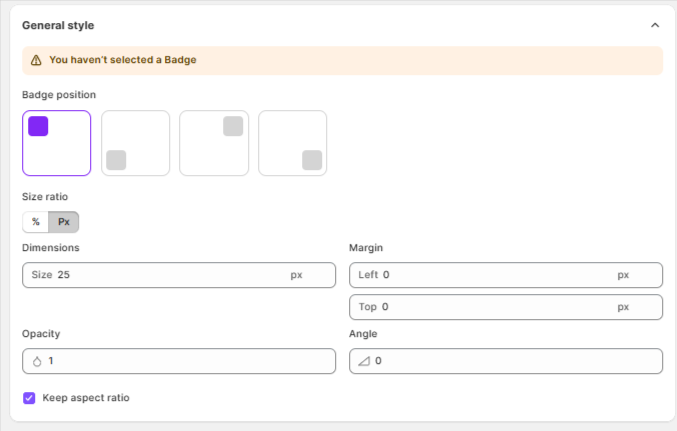Collapse the General style section
677x431 pixels.
pyautogui.click(x=655, y=25)
